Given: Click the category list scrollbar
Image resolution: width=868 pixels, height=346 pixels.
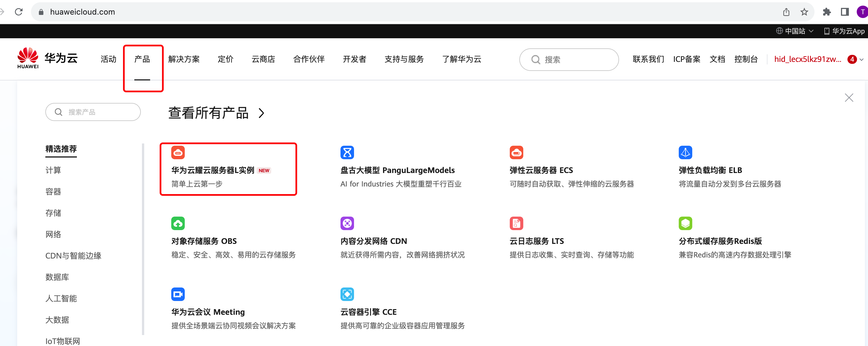Looking at the screenshot, I should pos(143,239).
